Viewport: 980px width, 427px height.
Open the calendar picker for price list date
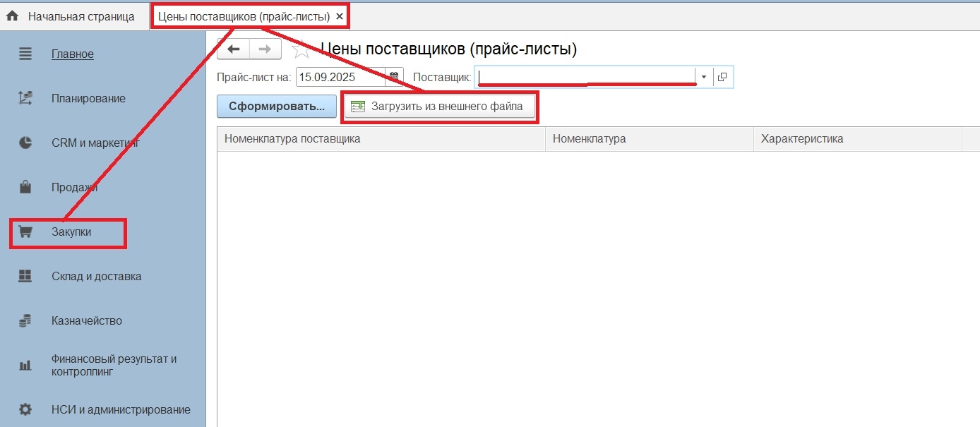[x=395, y=77]
